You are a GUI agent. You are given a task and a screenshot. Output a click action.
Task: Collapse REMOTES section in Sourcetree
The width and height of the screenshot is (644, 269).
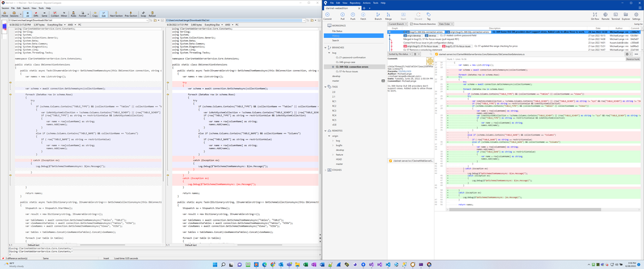324,131
